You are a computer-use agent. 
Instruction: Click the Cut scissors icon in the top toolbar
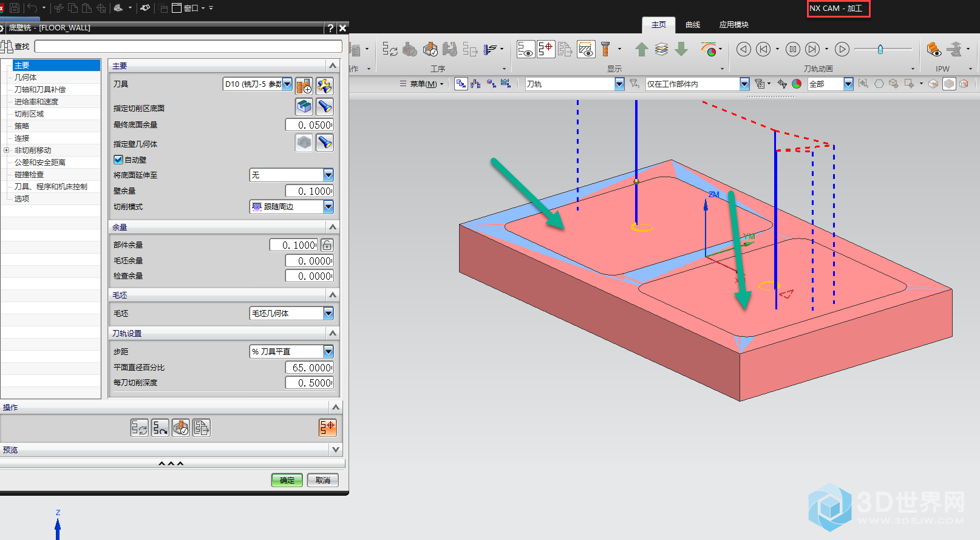[59, 8]
